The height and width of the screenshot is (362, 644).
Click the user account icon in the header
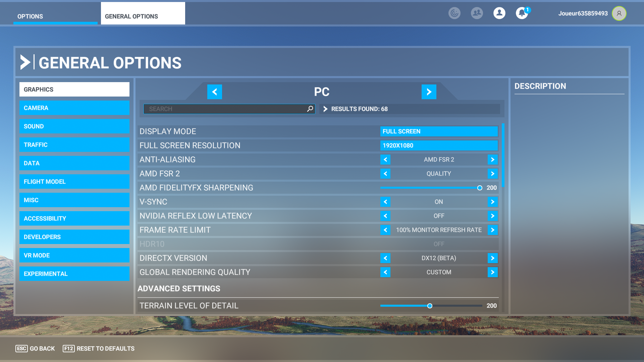tap(499, 13)
